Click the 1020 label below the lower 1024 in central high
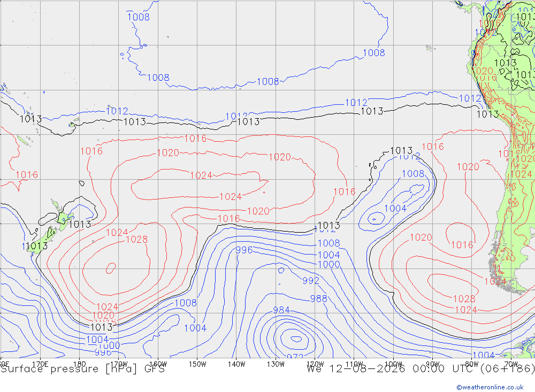535x392 pixels. pyautogui.click(x=258, y=211)
